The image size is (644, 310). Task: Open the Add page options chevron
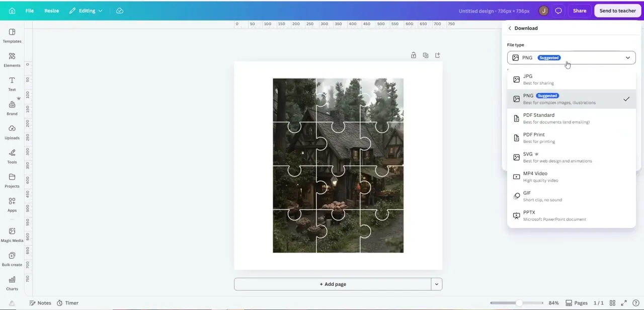point(437,284)
